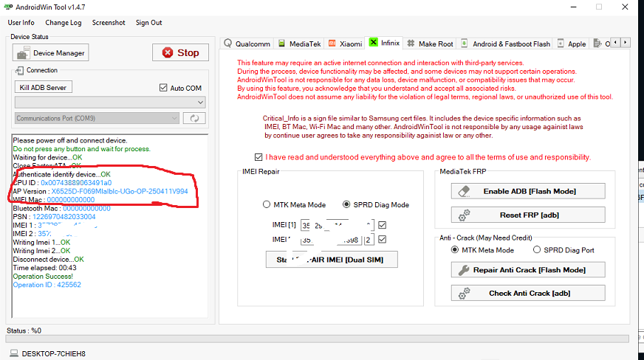Click the MediaTek tab chip icon

[x=282, y=43]
